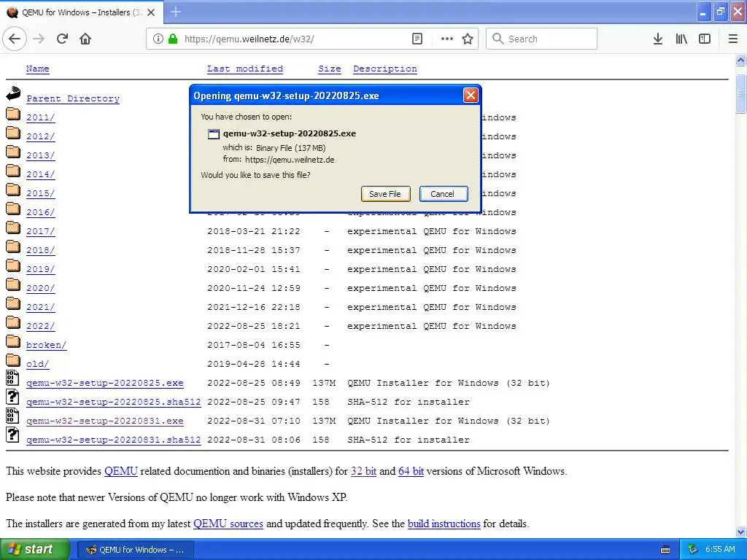This screenshot has height=560, width=747.
Task: Open the 2021/ directory link
Action: coord(41,307)
